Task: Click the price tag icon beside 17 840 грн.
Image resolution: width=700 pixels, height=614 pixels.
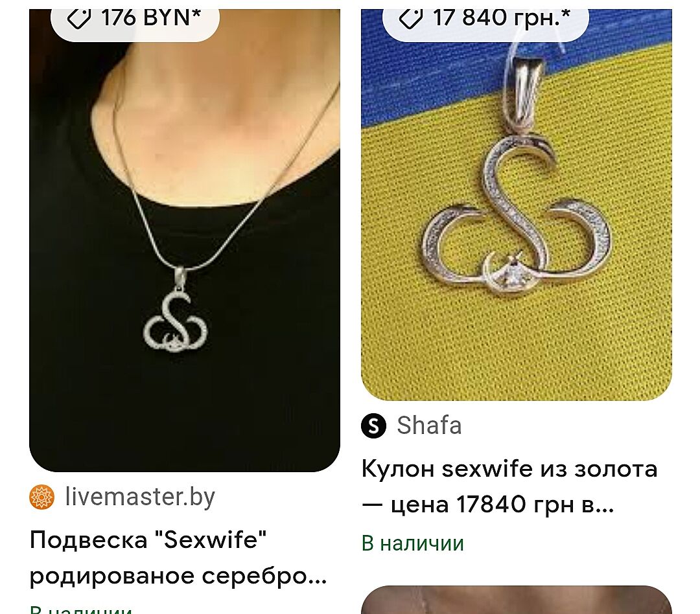Action: (x=410, y=19)
